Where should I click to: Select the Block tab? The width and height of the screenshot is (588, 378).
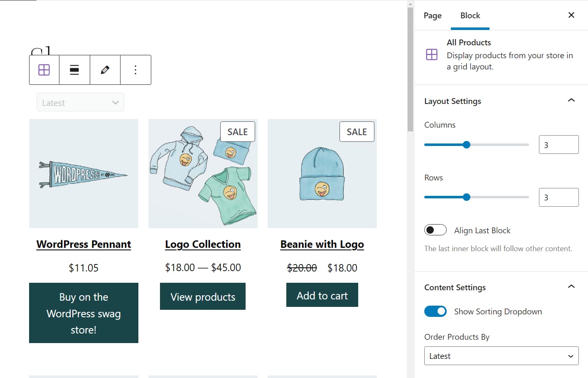(470, 15)
